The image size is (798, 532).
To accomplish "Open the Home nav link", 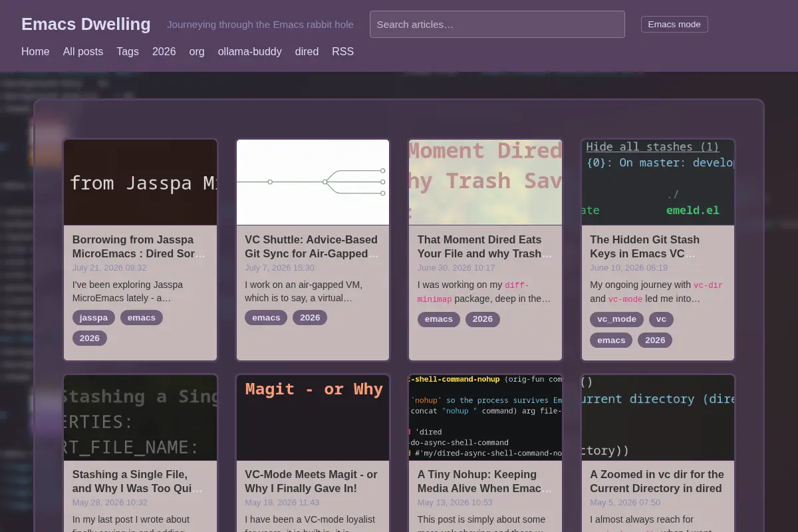I will click(x=35, y=51).
